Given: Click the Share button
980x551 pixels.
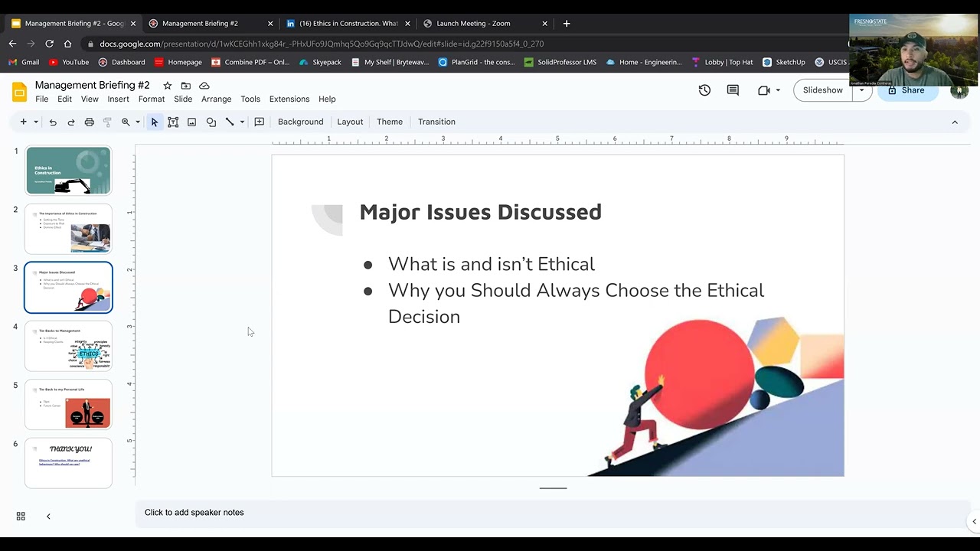Looking at the screenshot, I should click(x=906, y=90).
